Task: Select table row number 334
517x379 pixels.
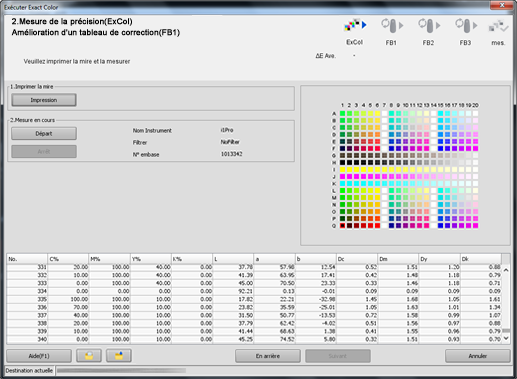Action: 254,291
